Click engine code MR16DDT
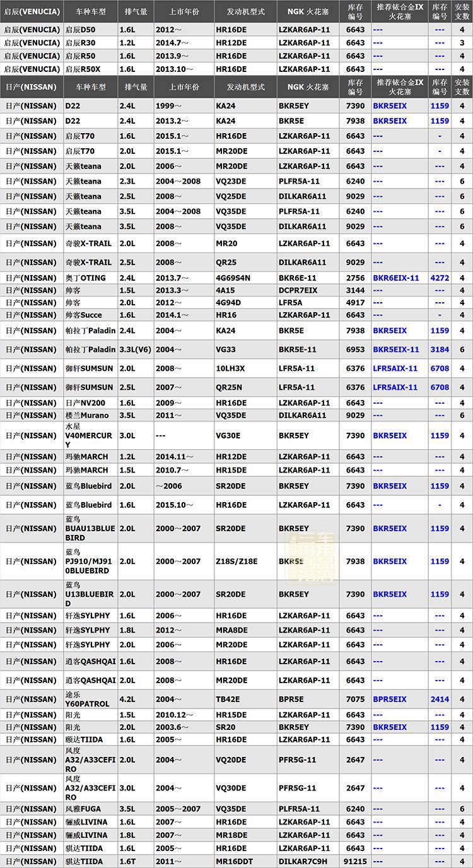Screen dimensions: 473x868 [x=234, y=862]
